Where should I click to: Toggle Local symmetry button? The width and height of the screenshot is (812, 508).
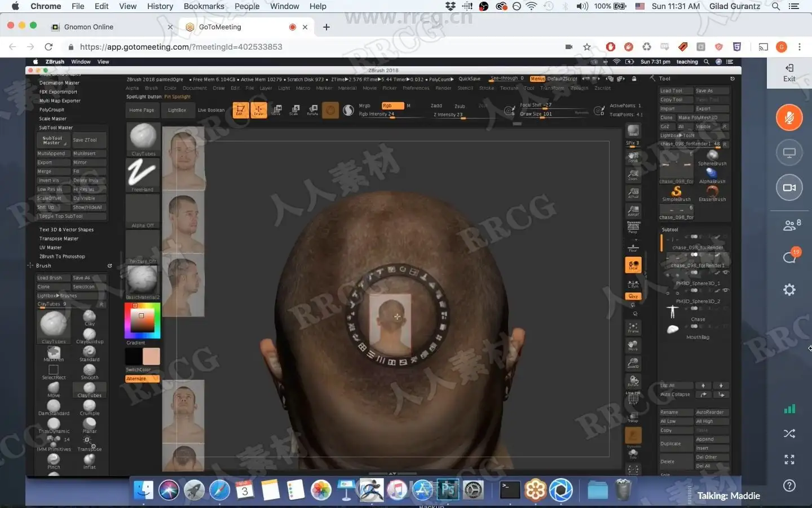tap(633, 265)
